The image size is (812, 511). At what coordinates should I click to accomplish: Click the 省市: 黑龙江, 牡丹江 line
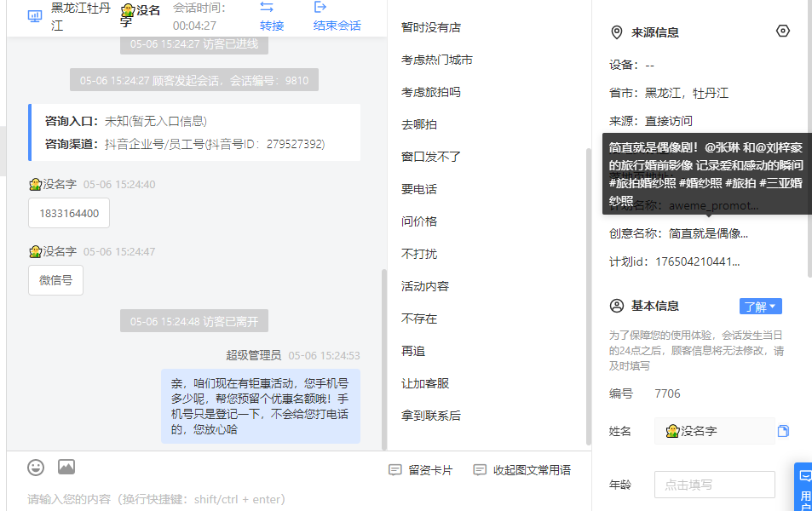pyautogui.click(x=669, y=93)
